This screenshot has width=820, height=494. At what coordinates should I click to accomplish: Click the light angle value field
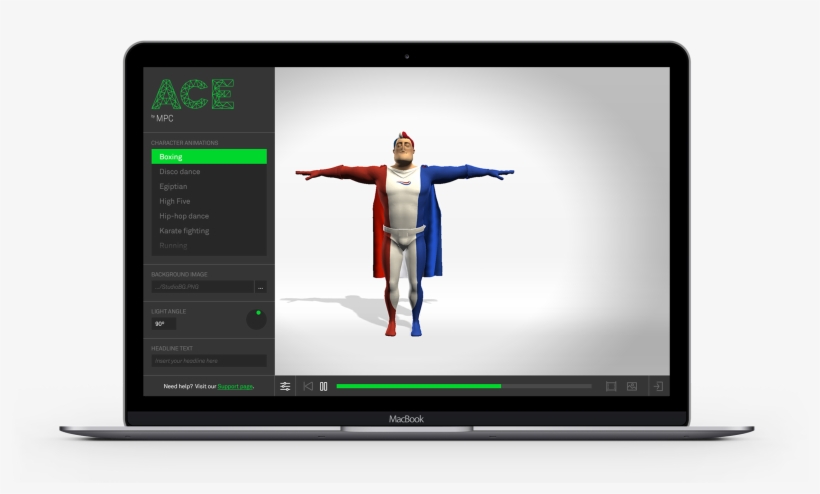[163, 324]
